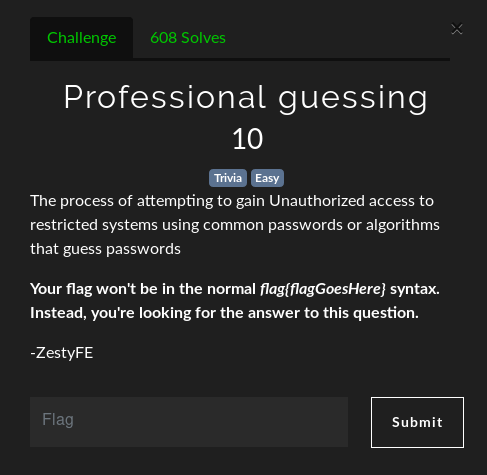Image resolution: width=487 pixels, height=475 pixels.
Task: Click the 10 point value
Action: [x=248, y=139]
